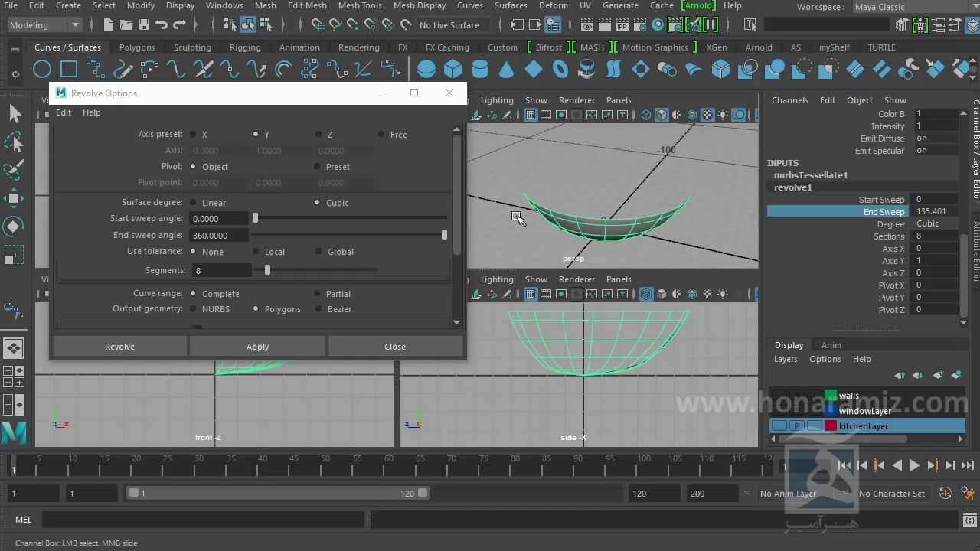Screen dimensions: 980x551
Task: Switch to the Polygons shelf tab
Action: [137, 47]
